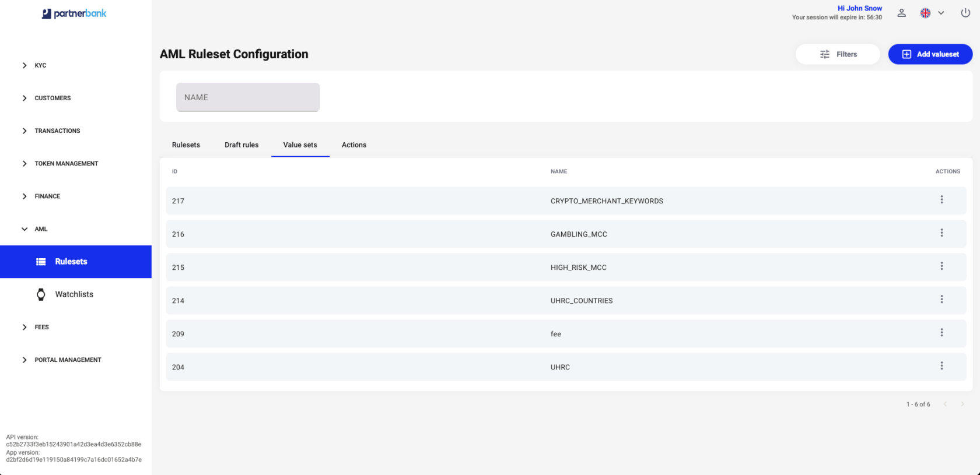Image resolution: width=980 pixels, height=475 pixels.
Task: Open actions menu for GAMBLING_MCC row
Action: [x=942, y=233]
